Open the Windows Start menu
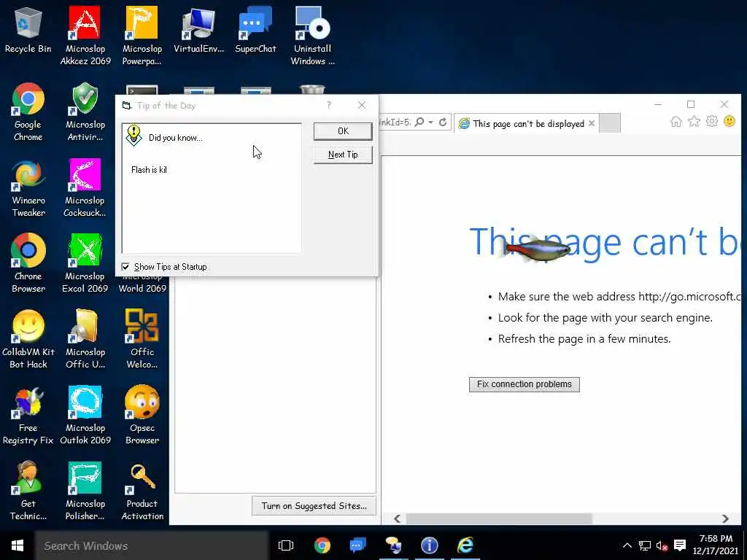This screenshot has height=560, width=747. coord(18,545)
